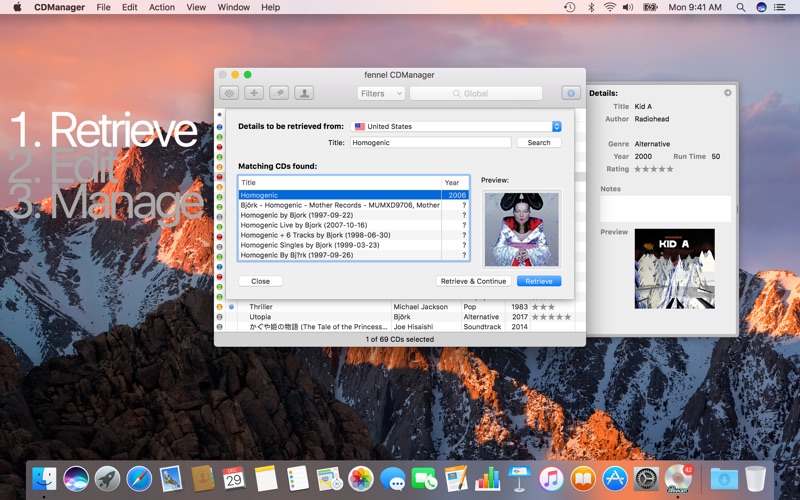
Task: Open the Edit menu
Action: 130,7
